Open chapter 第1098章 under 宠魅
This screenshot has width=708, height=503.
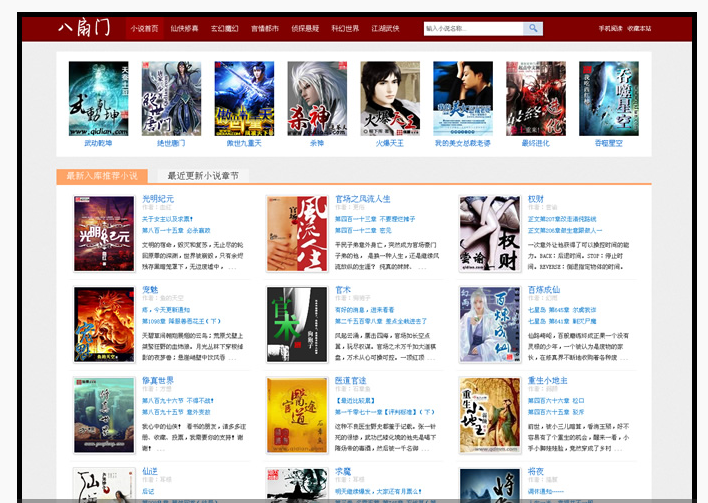pyautogui.click(x=182, y=321)
